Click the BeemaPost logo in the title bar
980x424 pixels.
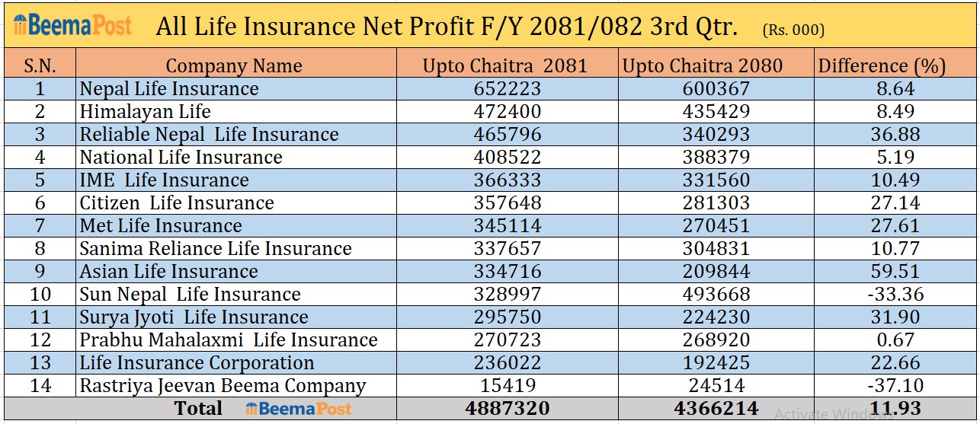pyautogui.click(x=72, y=25)
